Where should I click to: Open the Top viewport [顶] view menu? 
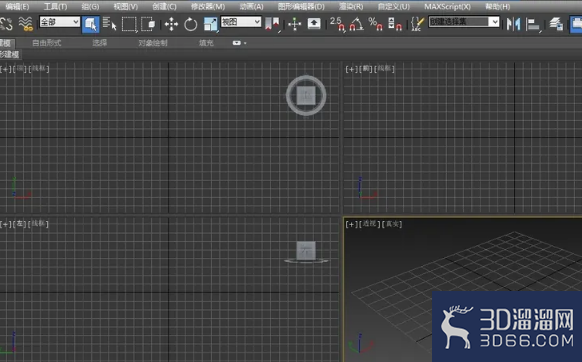[20, 69]
